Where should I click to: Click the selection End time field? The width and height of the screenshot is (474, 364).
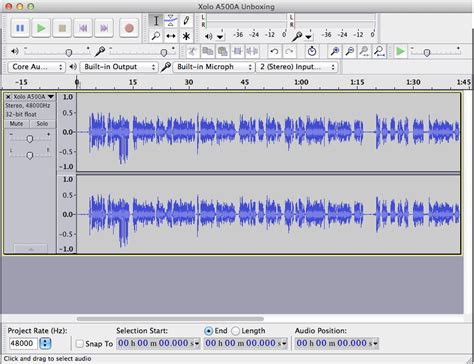coord(245,343)
